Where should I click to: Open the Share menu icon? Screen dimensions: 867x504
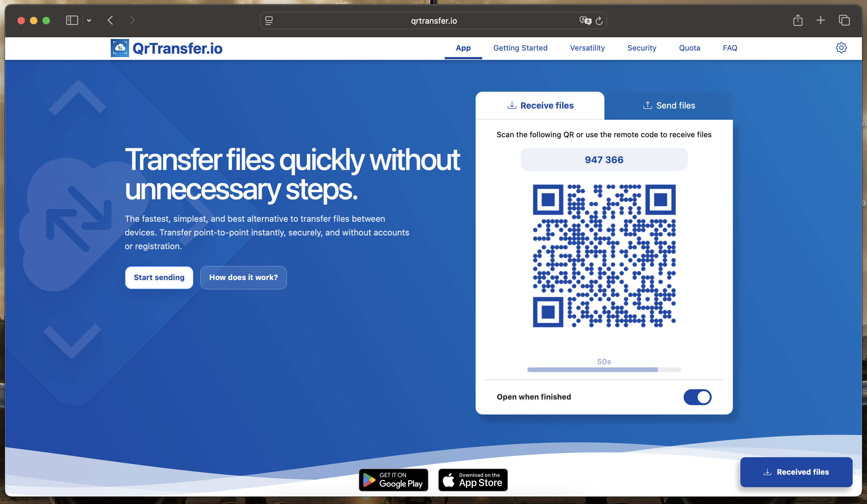798,20
